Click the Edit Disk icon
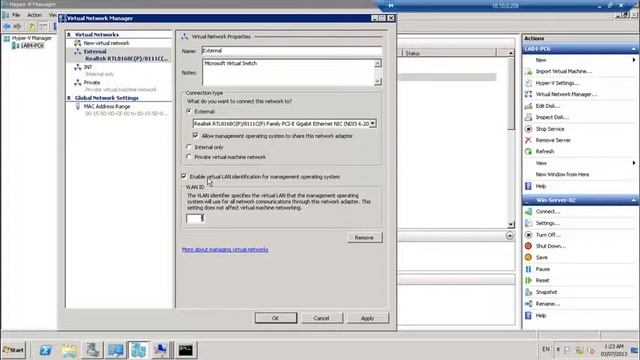This screenshot has height=360, width=640. (x=528, y=106)
